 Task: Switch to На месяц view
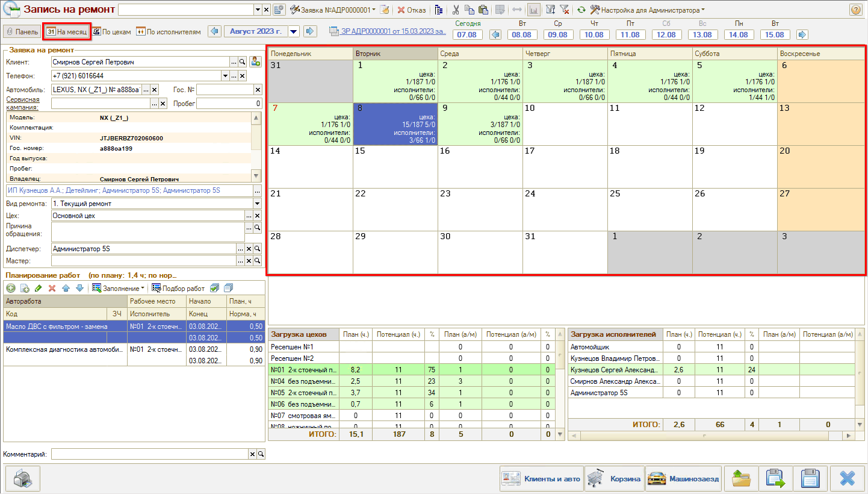pos(67,32)
